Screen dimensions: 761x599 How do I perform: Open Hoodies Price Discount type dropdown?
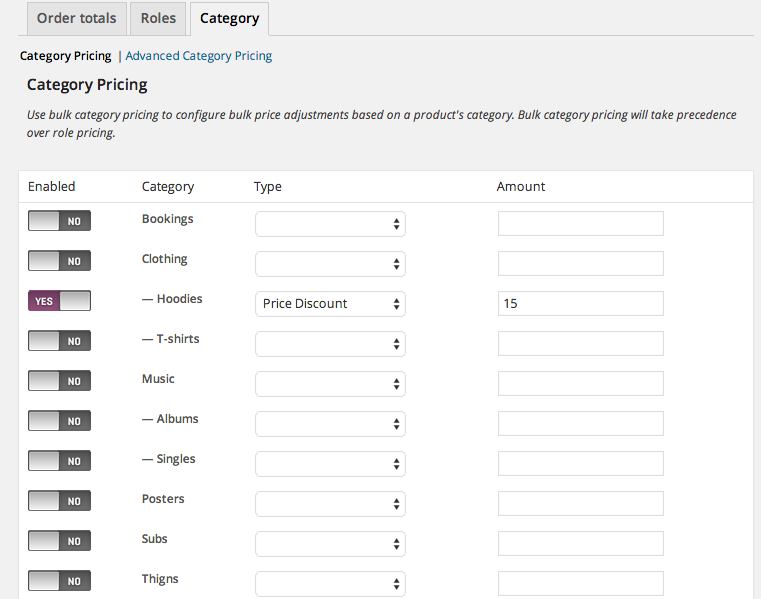(331, 304)
